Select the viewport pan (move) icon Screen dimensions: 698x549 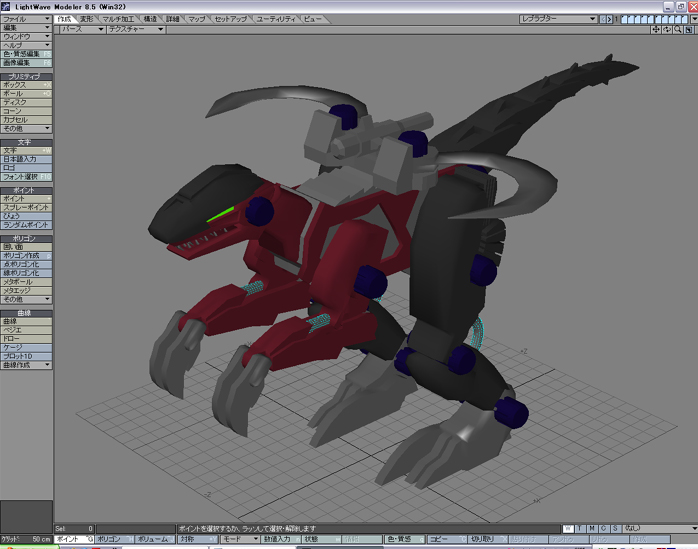[x=656, y=29]
